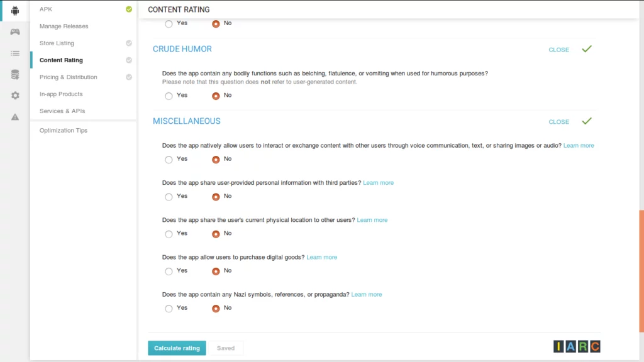
Task: Select Yes for purchasing digital goods
Action: (x=169, y=271)
